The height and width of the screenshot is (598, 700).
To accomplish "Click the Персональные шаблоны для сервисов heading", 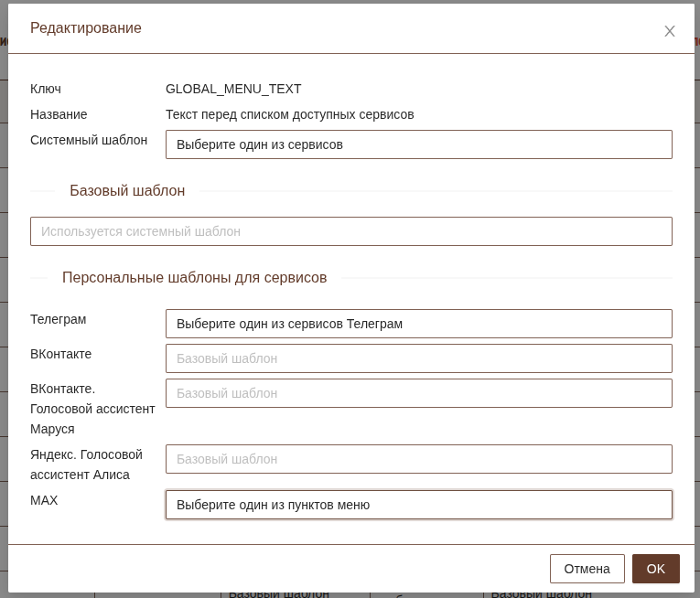I will click(194, 277).
